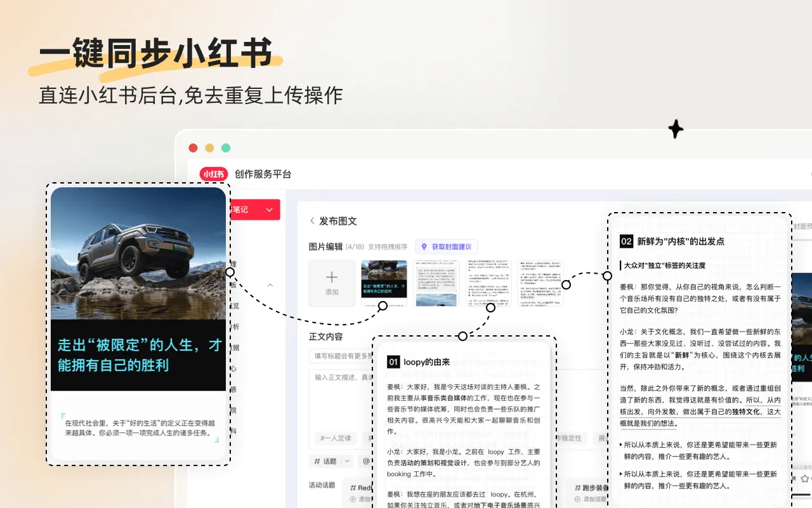Click the hashtag icon on the 跑步装备 tag
The height and width of the screenshot is (508, 812).
[577, 488]
